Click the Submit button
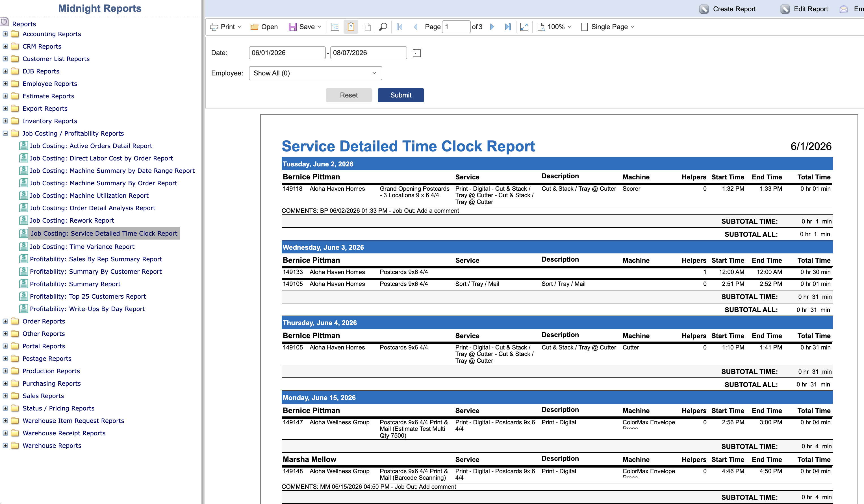864x504 pixels. pos(400,95)
